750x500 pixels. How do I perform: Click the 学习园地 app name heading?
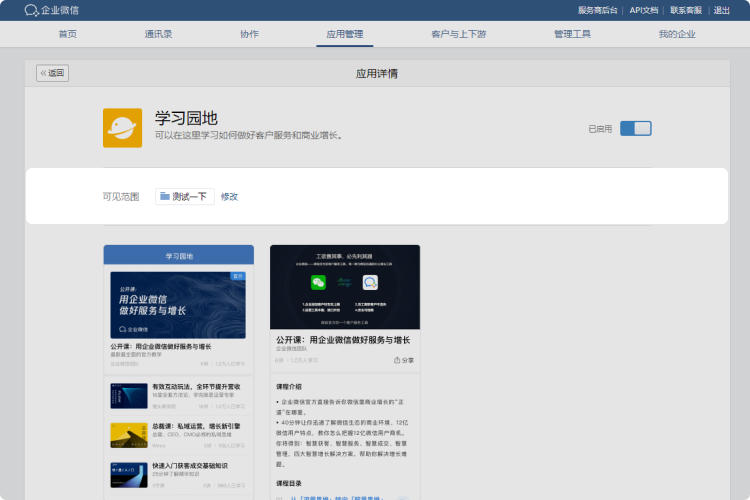tap(186, 118)
